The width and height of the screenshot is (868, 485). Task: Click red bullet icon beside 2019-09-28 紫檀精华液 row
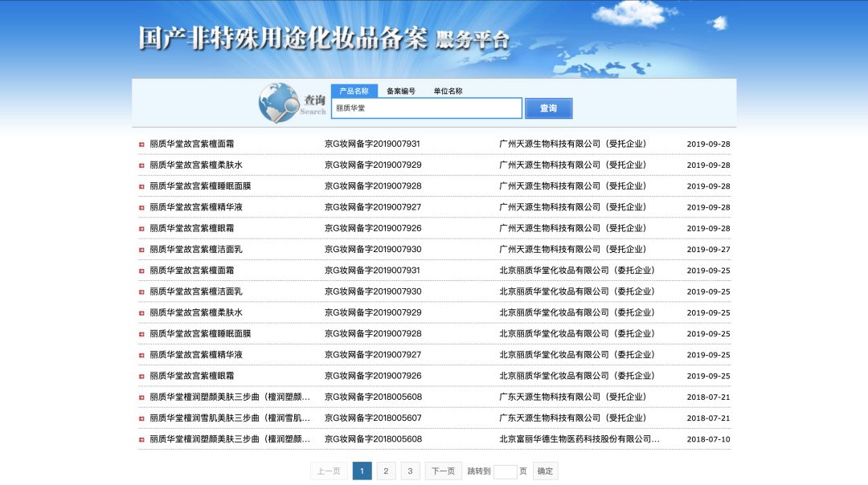tap(141, 207)
